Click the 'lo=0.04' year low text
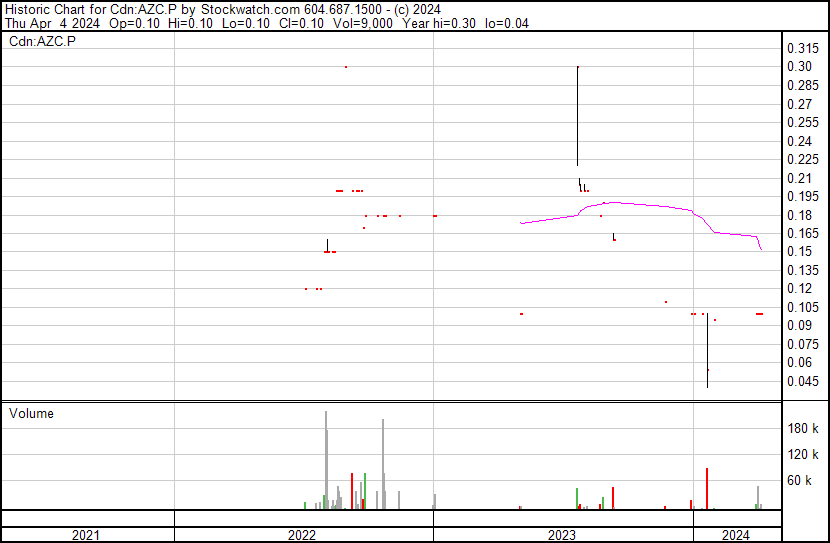 pyautogui.click(x=507, y=23)
